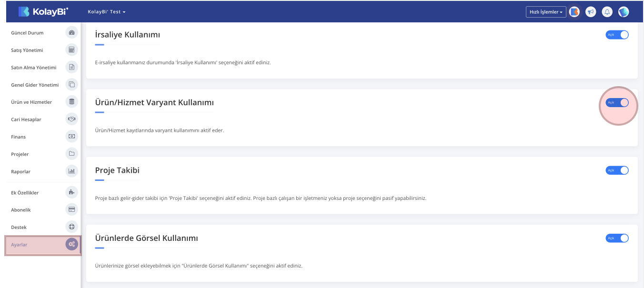This screenshot has height=288, width=644.
Task: Click the Finans money icon
Action: pos(71,137)
